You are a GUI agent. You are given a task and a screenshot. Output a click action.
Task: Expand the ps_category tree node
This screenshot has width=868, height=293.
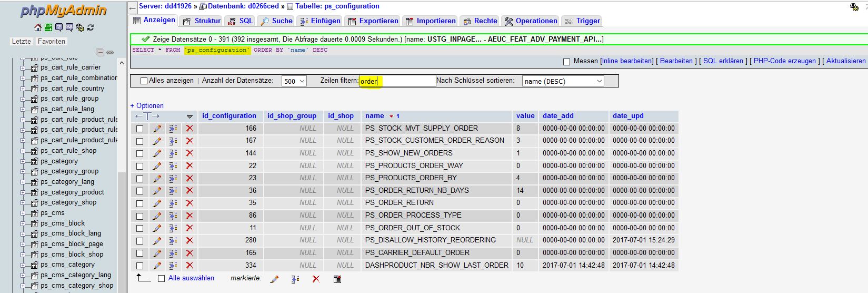click(23, 161)
